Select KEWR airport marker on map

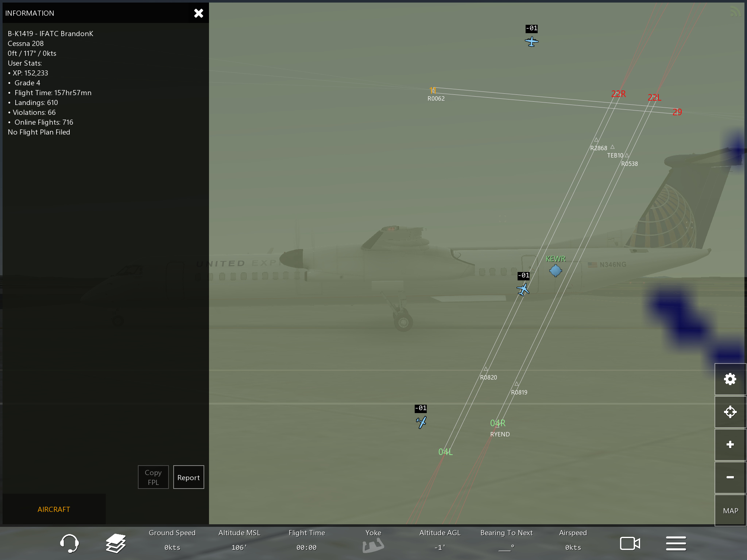(556, 271)
